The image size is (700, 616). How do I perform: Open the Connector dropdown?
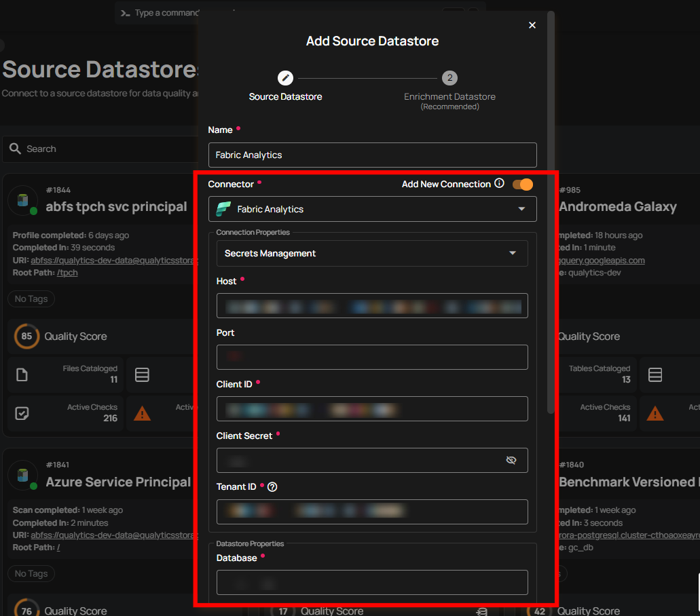point(522,209)
